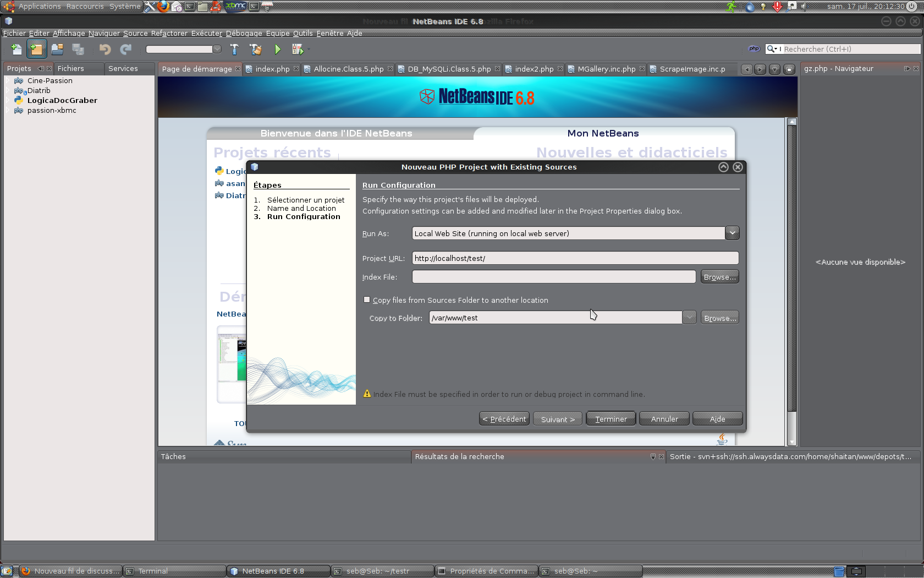Click the power icon in system tray
Image resolution: width=924 pixels, height=578 pixels.
click(x=911, y=7)
